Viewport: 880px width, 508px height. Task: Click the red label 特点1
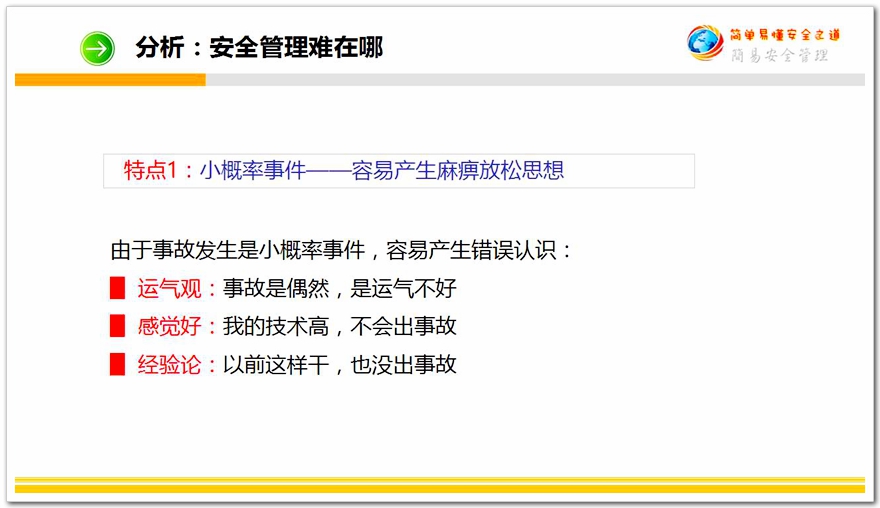[150, 170]
